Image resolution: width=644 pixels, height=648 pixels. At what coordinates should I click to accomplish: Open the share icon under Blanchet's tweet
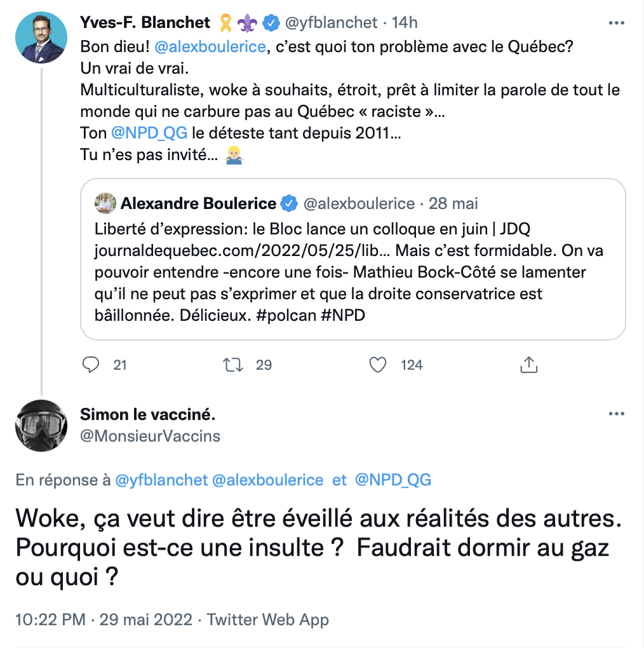529,365
